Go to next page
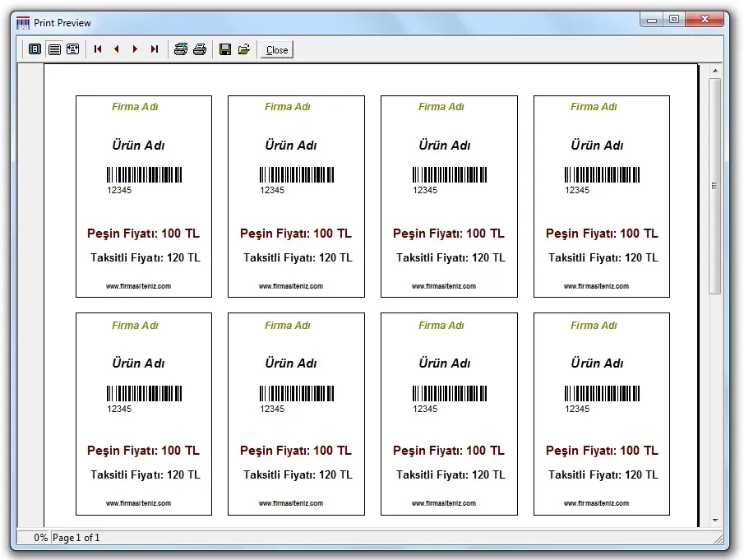 (135, 49)
